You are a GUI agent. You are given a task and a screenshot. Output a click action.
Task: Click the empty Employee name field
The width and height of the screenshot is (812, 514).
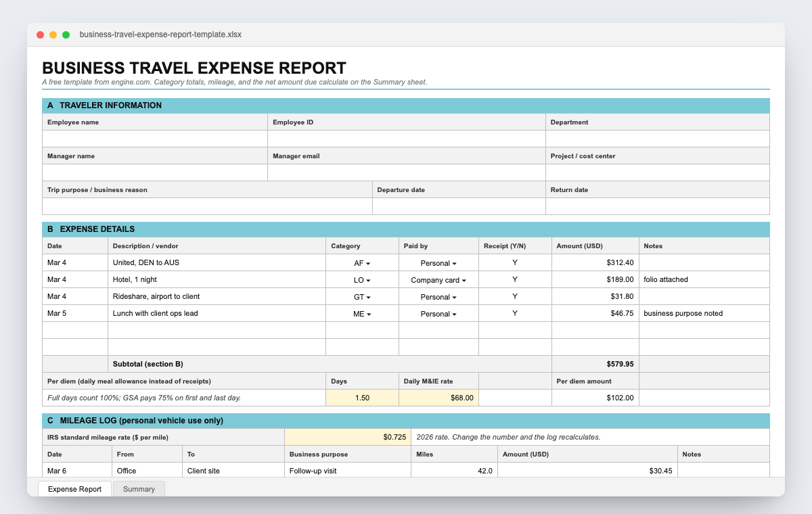point(155,139)
